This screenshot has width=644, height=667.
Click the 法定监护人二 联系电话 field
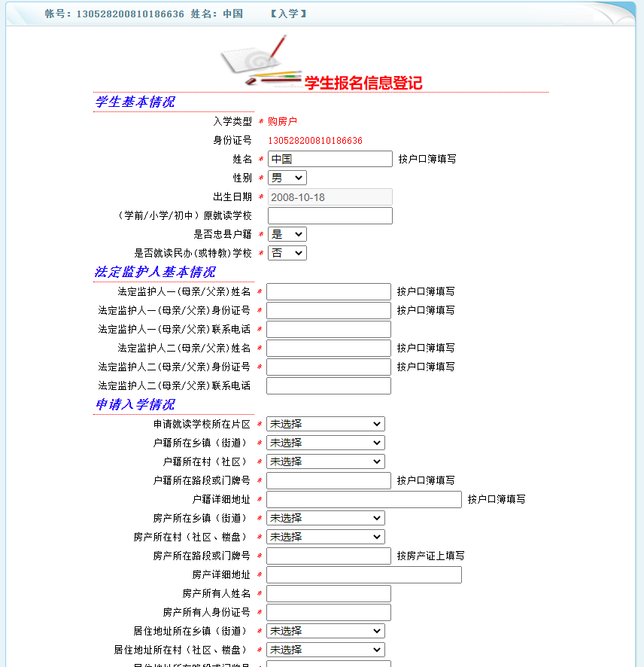point(328,385)
